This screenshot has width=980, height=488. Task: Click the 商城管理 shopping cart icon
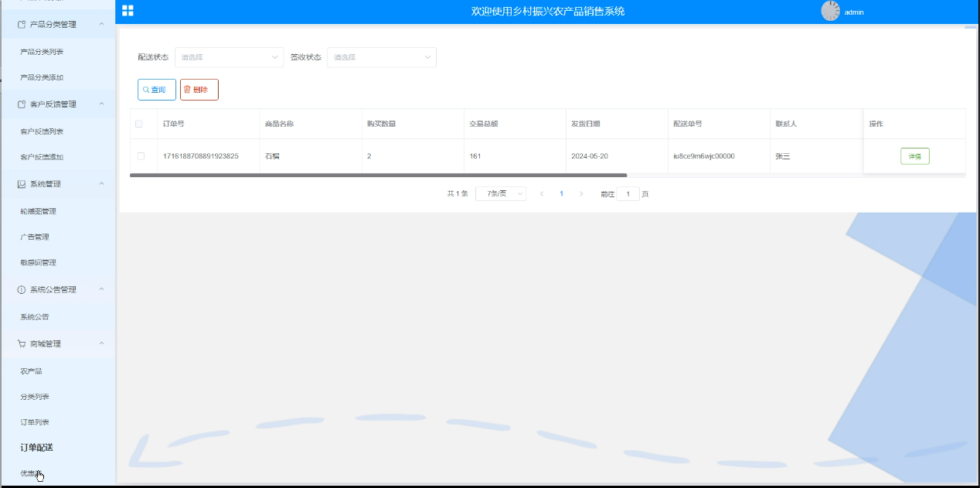click(22, 344)
